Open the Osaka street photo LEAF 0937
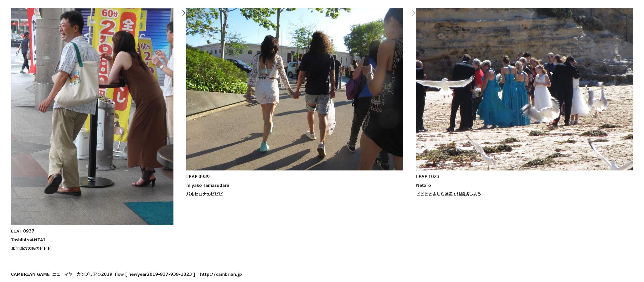644x282 pixels. [92, 116]
